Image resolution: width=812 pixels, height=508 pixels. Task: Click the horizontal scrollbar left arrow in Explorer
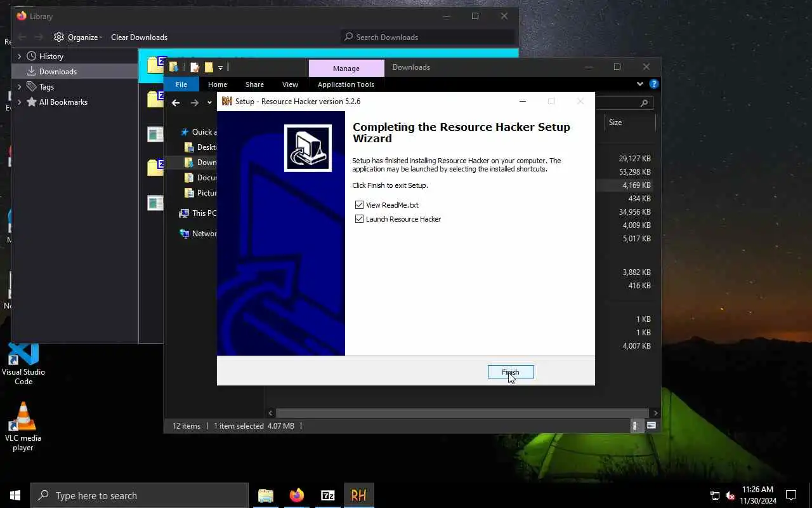pos(271,413)
